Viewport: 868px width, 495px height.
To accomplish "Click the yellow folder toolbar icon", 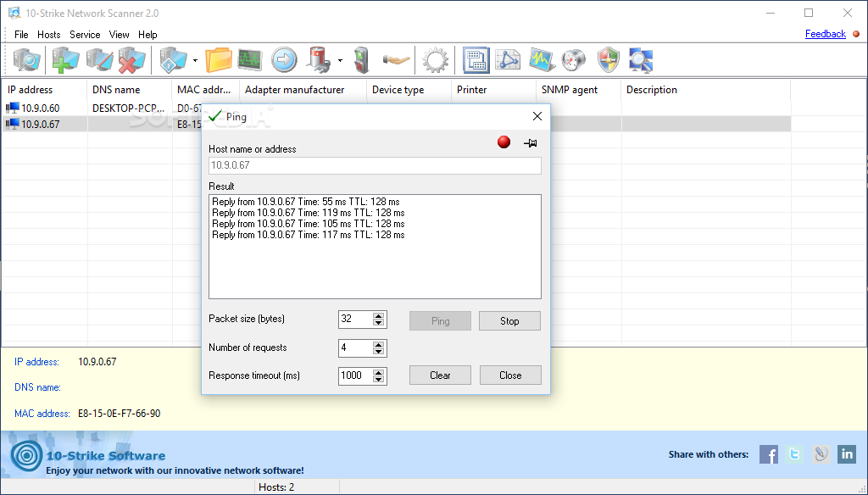I will pos(219,60).
